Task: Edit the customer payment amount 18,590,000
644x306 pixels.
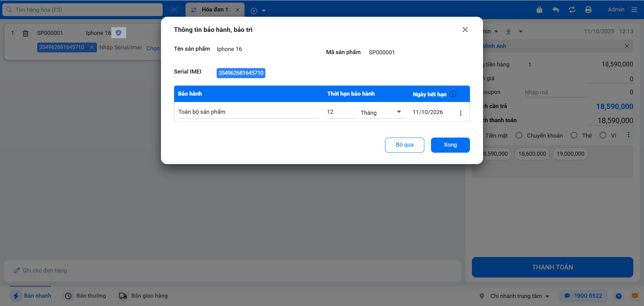Action: [611, 120]
